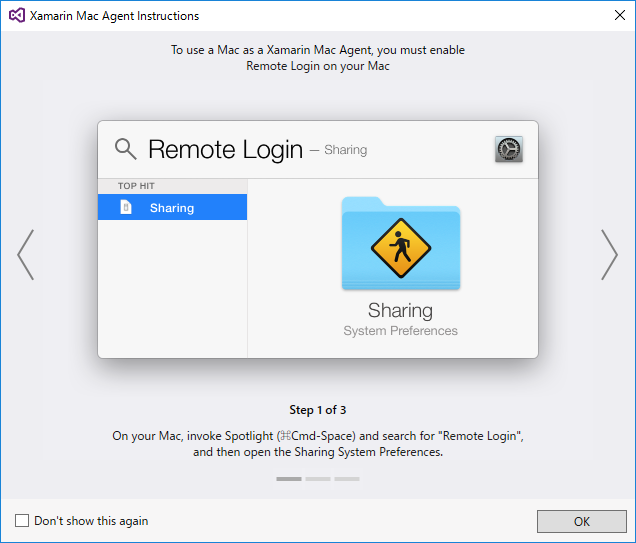Click the OK button
The height and width of the screenshot is (543, 636).
pyautogui.click(x=582, y=521)
